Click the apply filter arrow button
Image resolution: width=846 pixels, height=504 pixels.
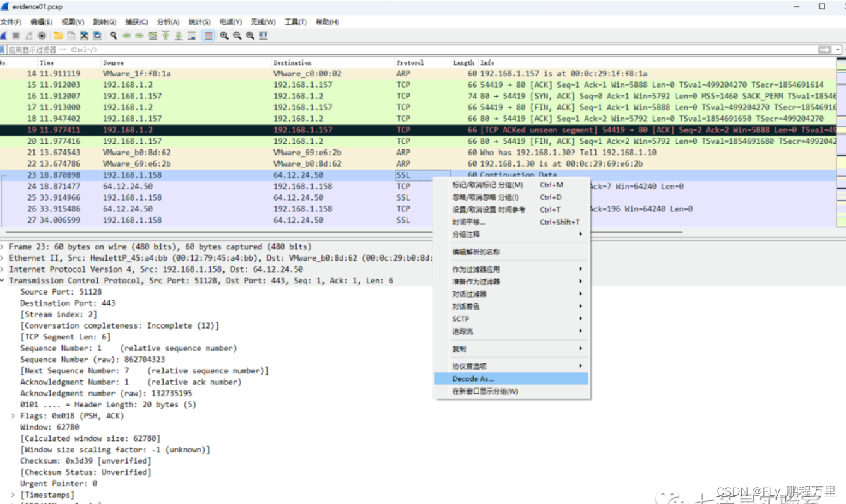[x=825, y=49]
